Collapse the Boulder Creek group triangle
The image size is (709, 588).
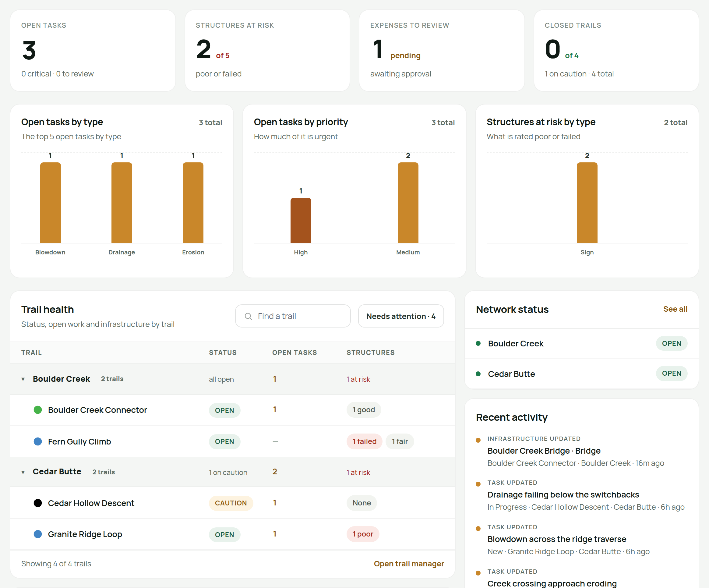pos(23,379)
